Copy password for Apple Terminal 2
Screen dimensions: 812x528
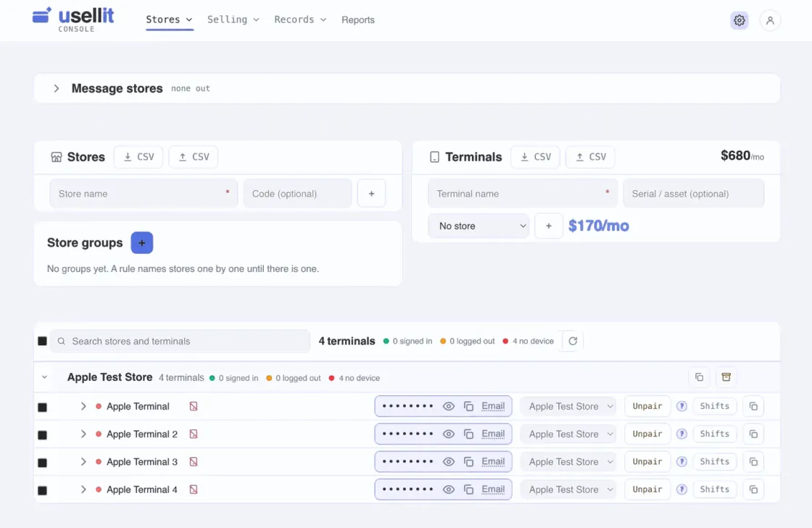(x=468, y=434)
